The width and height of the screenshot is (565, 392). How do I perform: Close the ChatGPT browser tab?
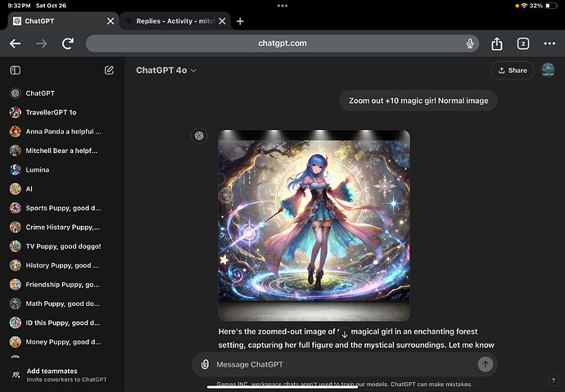111,21
